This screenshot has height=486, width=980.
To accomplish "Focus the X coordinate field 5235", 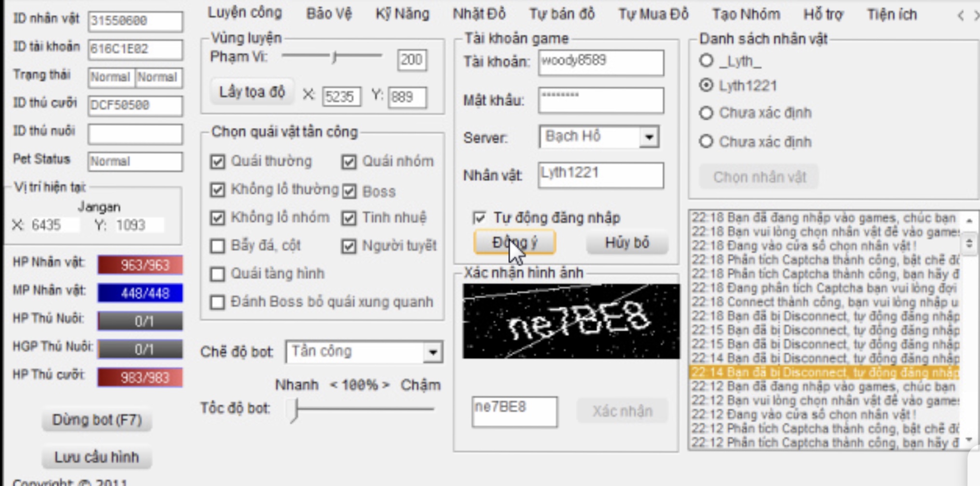I will (341, 97).
